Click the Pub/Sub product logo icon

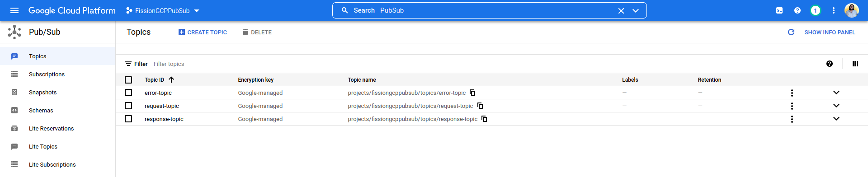coord(14,32)
